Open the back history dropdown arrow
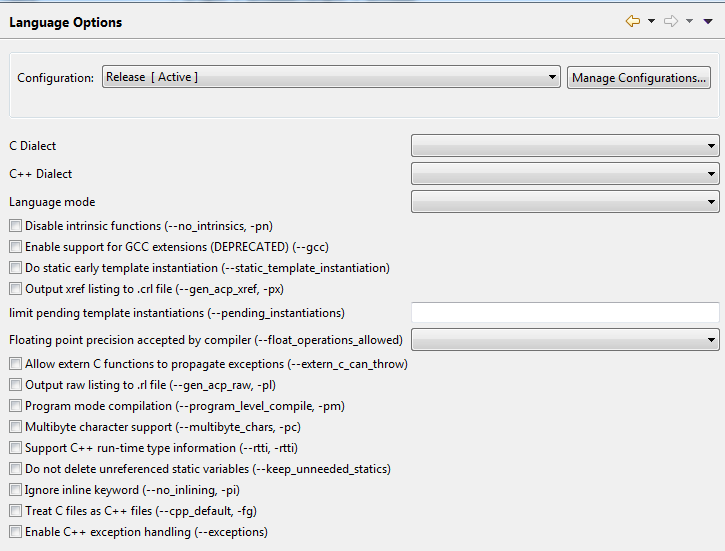725x551 pixels. [x=651, y=21]
